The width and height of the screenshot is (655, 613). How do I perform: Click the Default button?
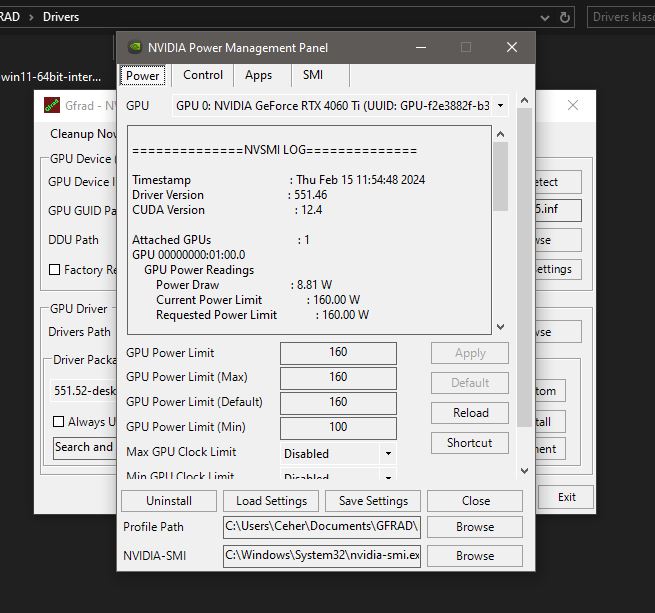[x=470, y=383]
